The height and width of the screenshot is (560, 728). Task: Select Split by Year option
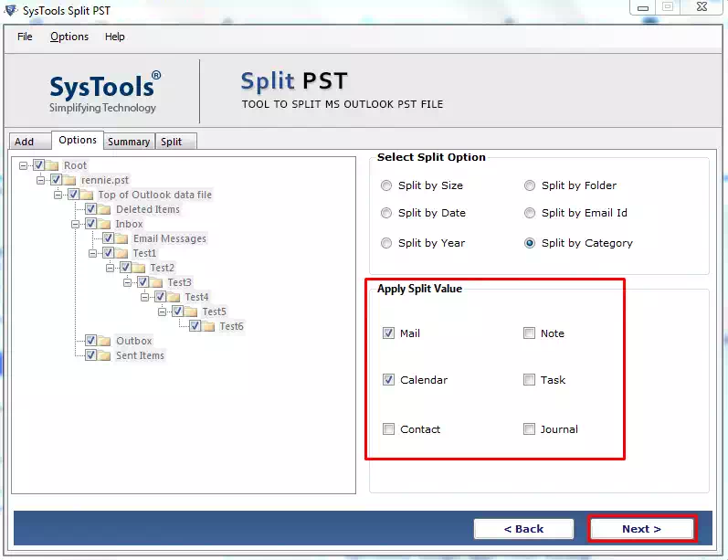click(386, 243)
